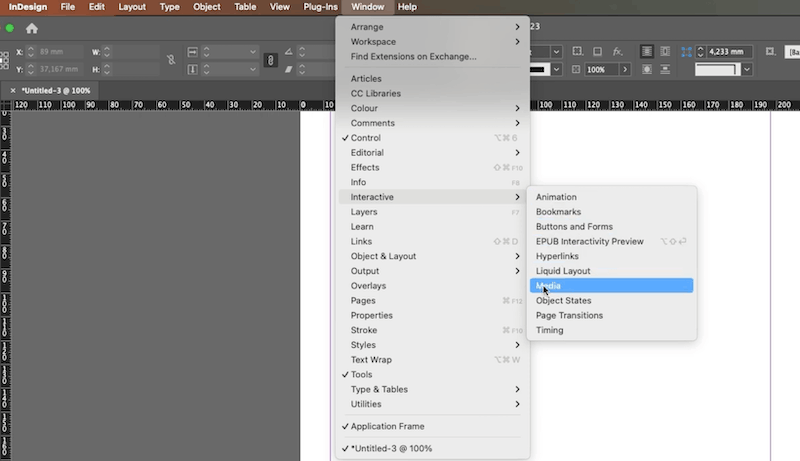The height and width of the screenshot is (461, 800).
Task: Toggle the Application Frame option
Action: point(433,426)
